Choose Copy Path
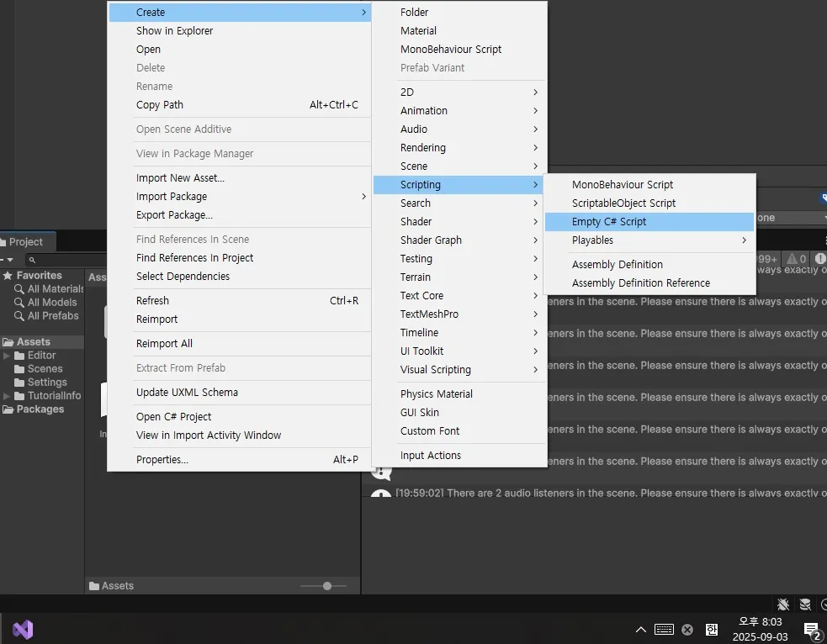This screenshot has height=644, width=827. tap(240, 105)
